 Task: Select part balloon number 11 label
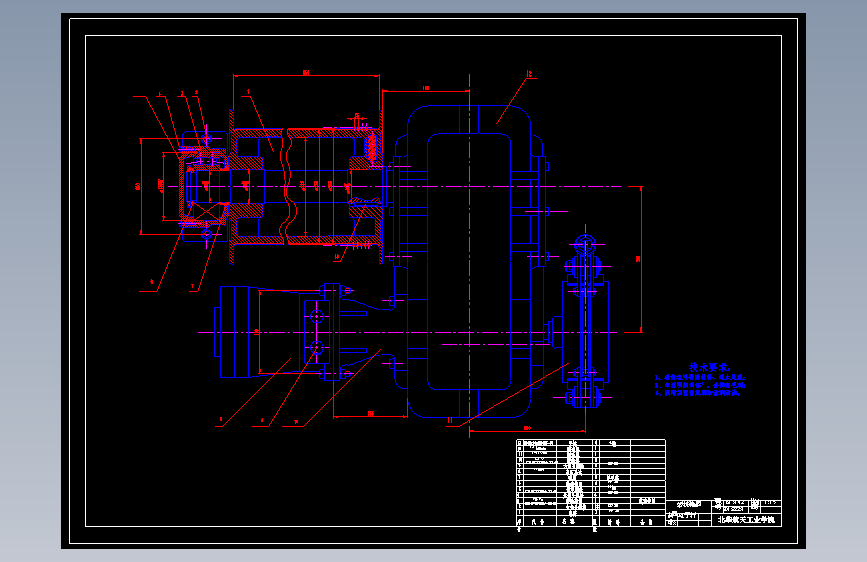pyautogui.click(x=450, y=421)
